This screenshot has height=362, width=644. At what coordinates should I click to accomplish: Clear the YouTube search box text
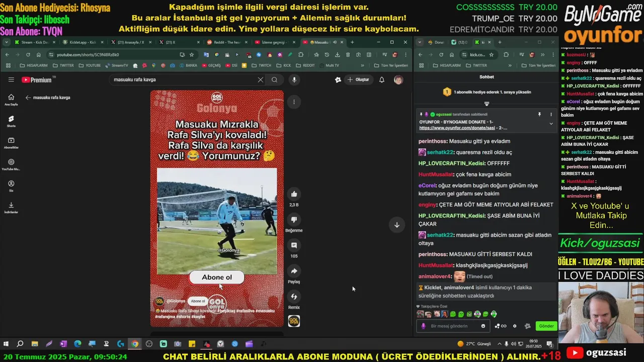(x=260, y=79)
